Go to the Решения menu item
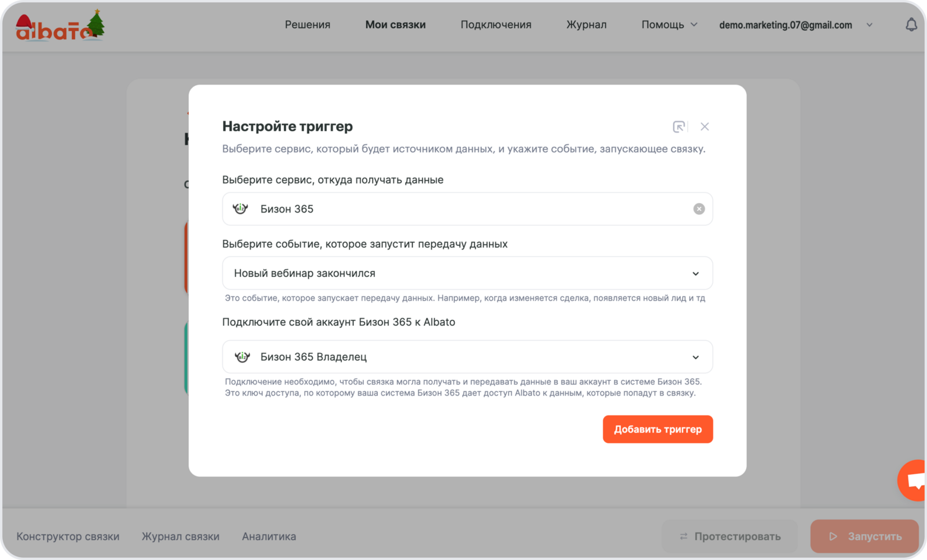 coord(307,25)
